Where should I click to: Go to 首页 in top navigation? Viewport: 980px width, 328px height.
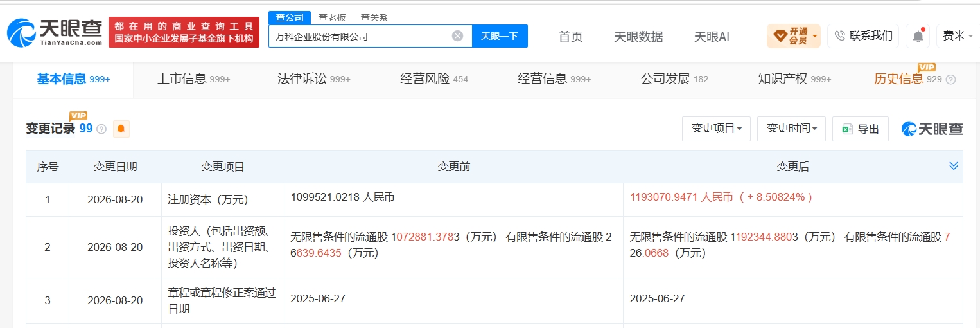[x=570, y=37]
